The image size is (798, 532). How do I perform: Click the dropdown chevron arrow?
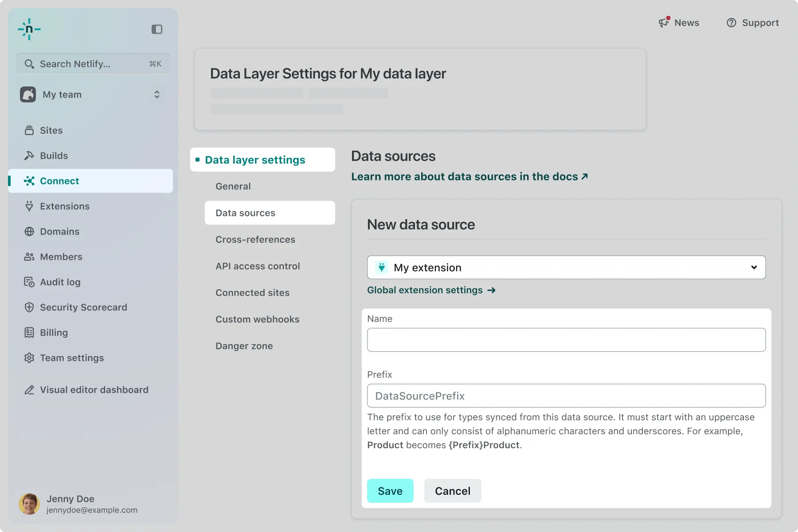pos(754,267)
